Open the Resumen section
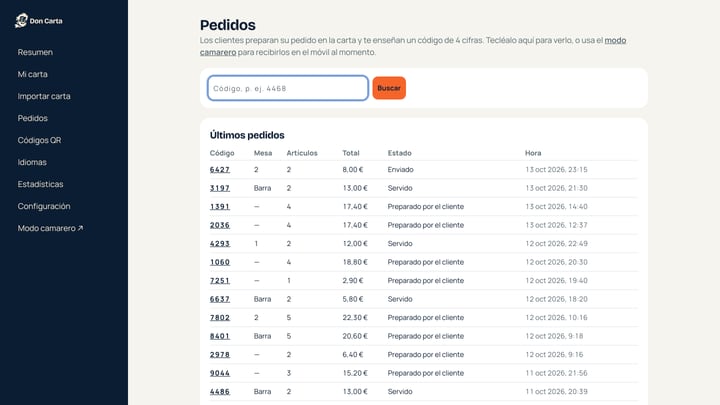The image size is (720, 405). pyautogui.click(x=35, y=52)
